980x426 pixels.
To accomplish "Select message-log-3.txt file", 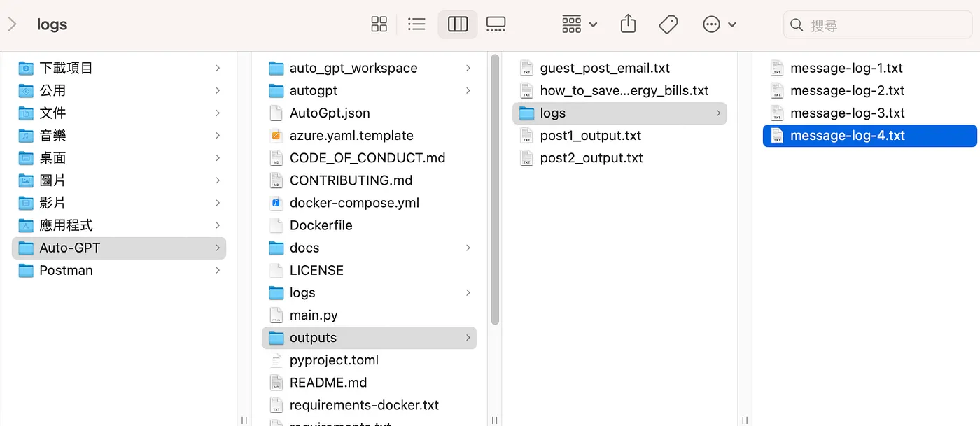I will [x=870, y=113].
